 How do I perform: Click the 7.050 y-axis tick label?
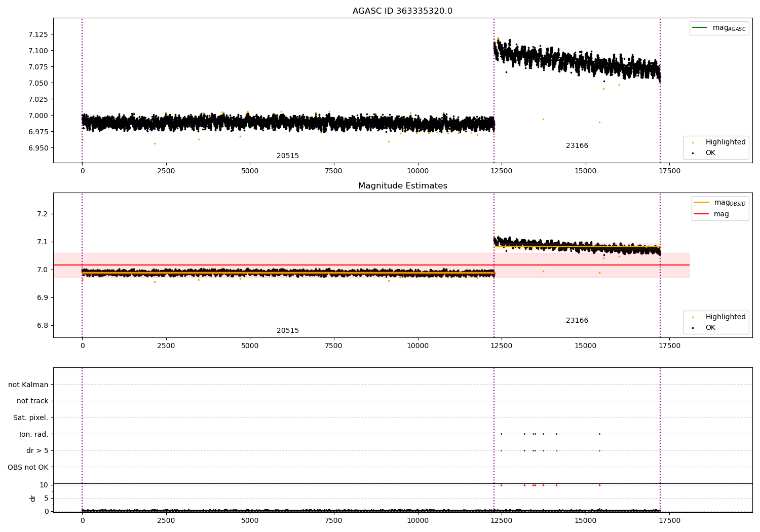(x=38, y=83)
